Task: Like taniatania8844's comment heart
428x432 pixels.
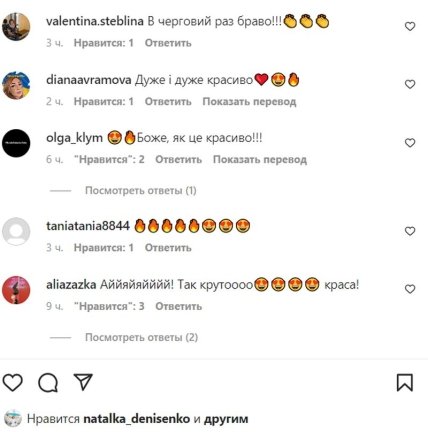Action: pyautogui.click(x=410, y=231)
